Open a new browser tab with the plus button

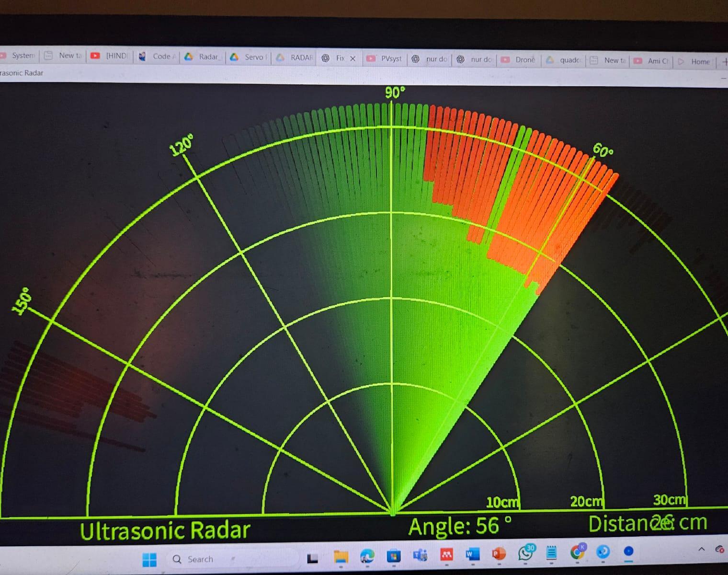[725, 62]
